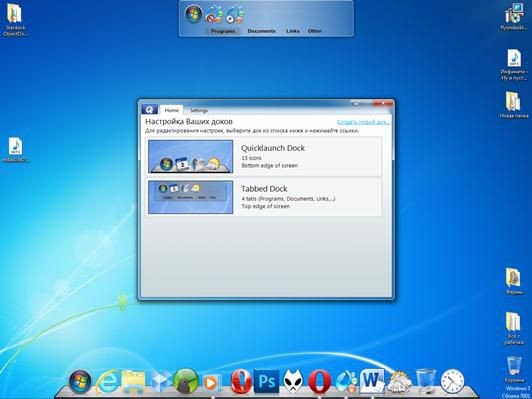Viewport: 532px width, 399px height.
Task: Switch to the Home tab
Action: pos(171,110)
